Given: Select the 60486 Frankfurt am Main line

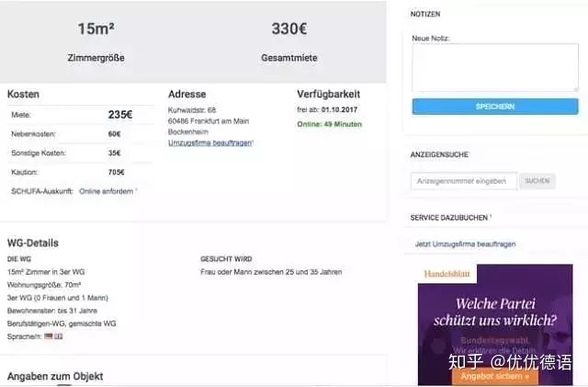Looking at the screenshot, I should click(209, 121).
